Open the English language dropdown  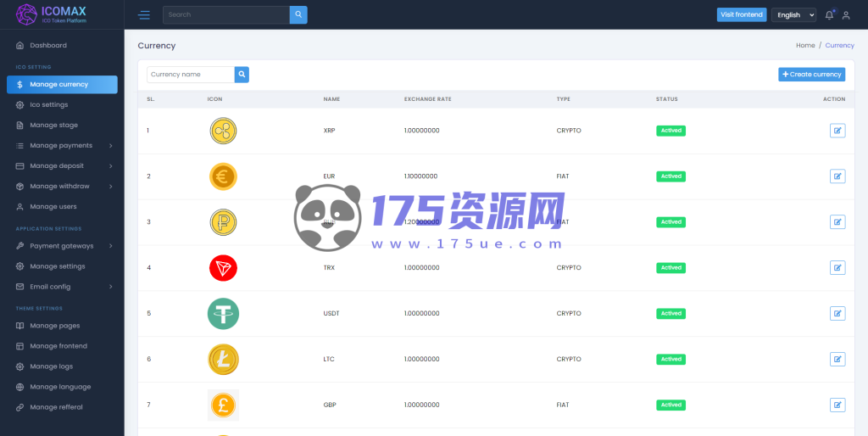793,15
